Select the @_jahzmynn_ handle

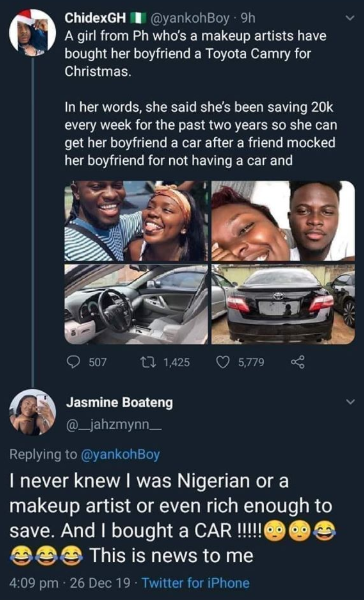114,426
